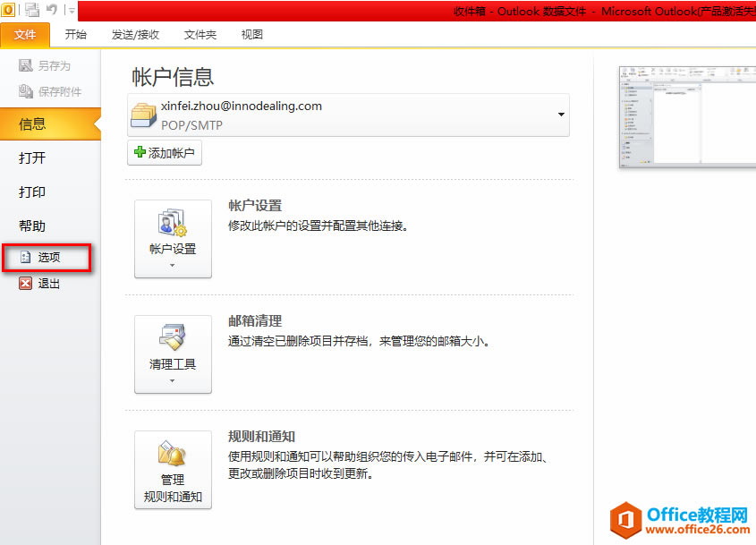This screenshot has width=756, height=545.
Task: Click 退出 to exit Outlook
Action: 39,283
